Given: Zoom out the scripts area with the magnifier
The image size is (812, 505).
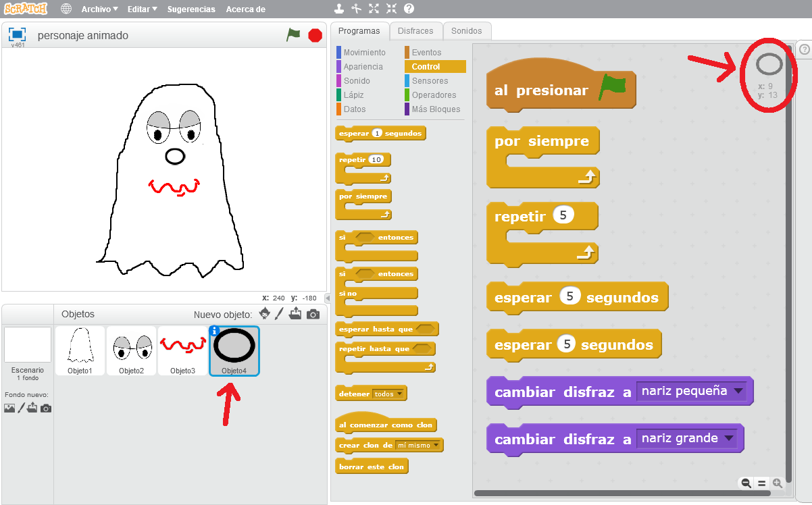Looking at the screenshot, I should click(745, 483).
